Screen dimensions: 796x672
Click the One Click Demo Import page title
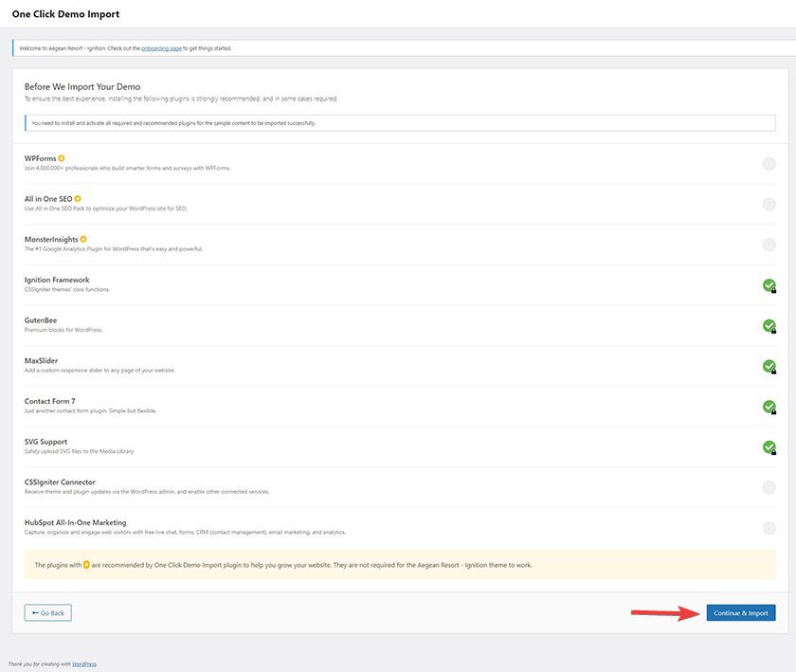point(66,14)
